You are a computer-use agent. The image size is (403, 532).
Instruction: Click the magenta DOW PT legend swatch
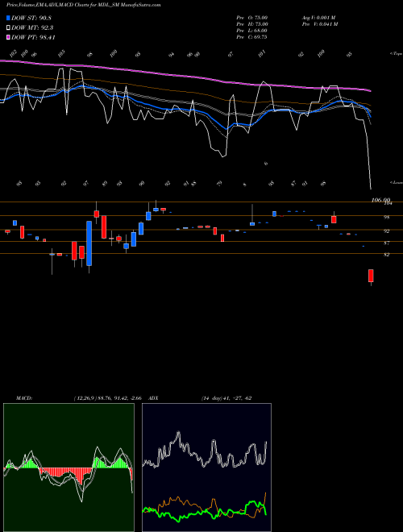8,37
